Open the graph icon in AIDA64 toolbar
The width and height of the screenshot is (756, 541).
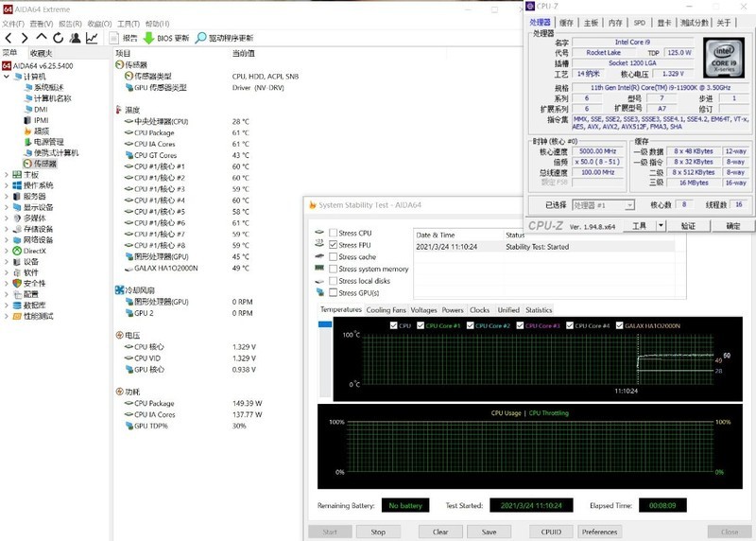pyautogui.click(x=92, y=38)
